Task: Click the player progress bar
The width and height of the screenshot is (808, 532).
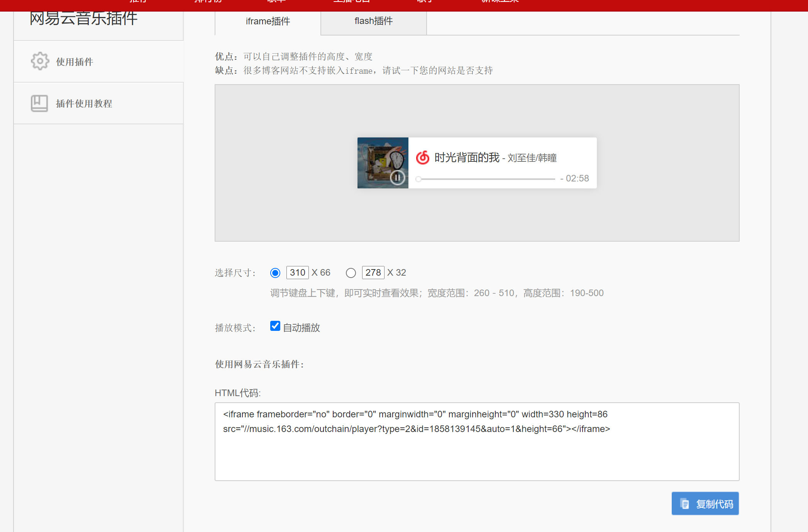Action: [x=486, y=179]
